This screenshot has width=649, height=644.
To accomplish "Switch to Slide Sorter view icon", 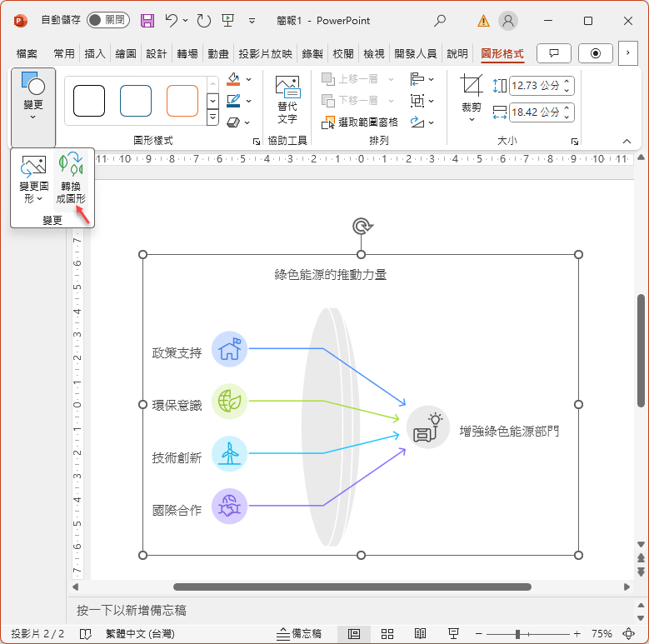I will coord(387,634).
